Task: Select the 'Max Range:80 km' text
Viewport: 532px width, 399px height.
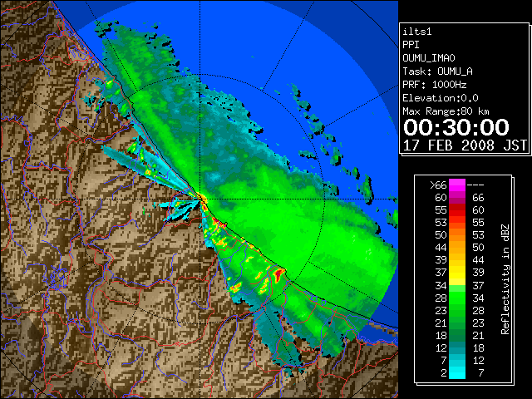Action: tap(446, 111)
